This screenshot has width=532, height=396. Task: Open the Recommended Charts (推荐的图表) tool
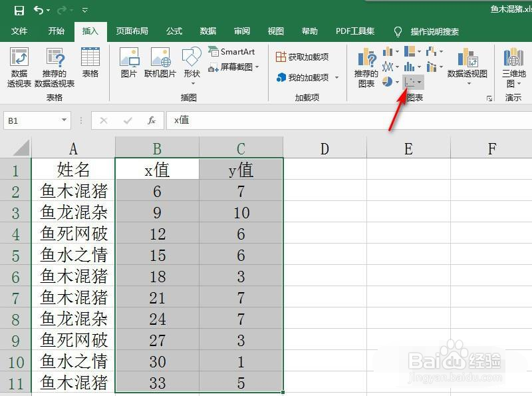click(364, 67)
